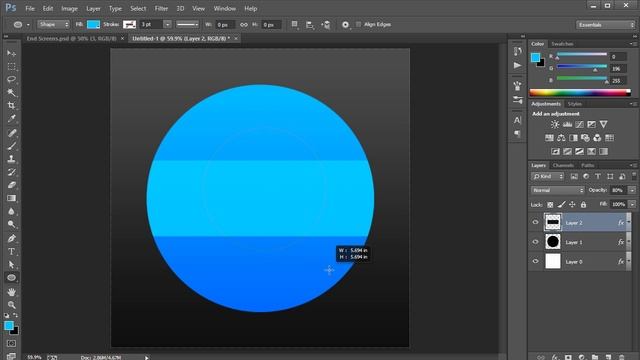Open Essentials workspace dropdown

tap(606, 25)
